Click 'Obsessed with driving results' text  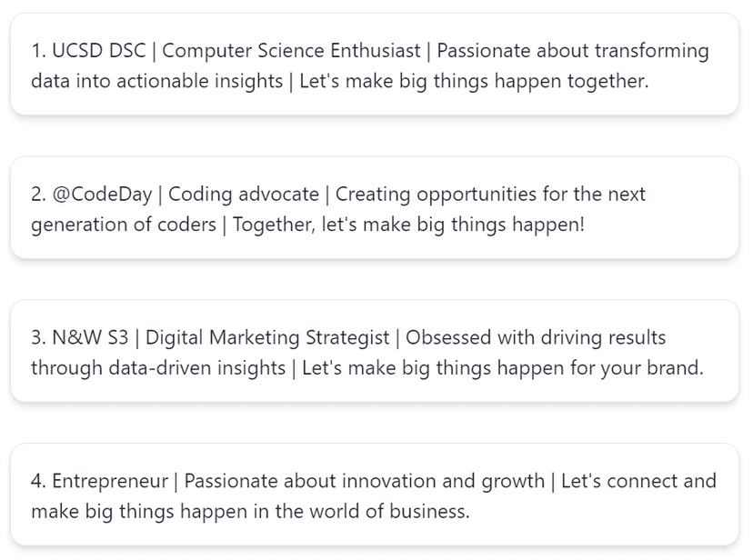click(536, 338)
